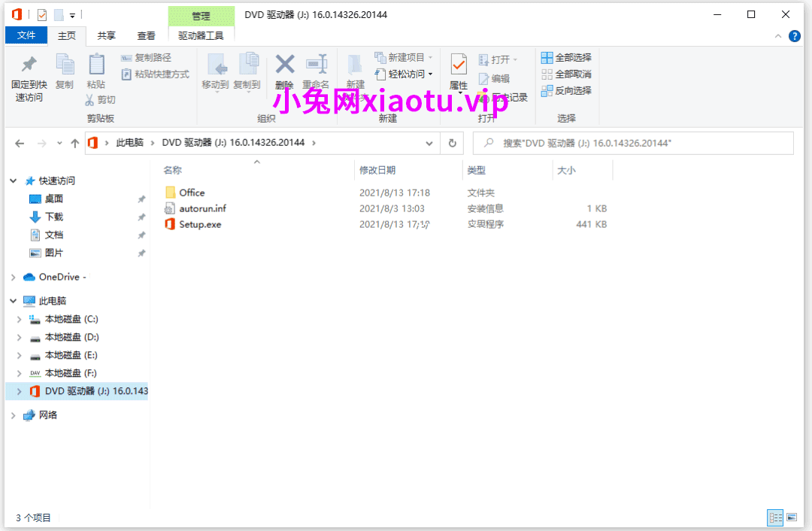Click the Paste ribbon icon
The width and height of the screenshot is (812, 531).
tap(96, 64)
